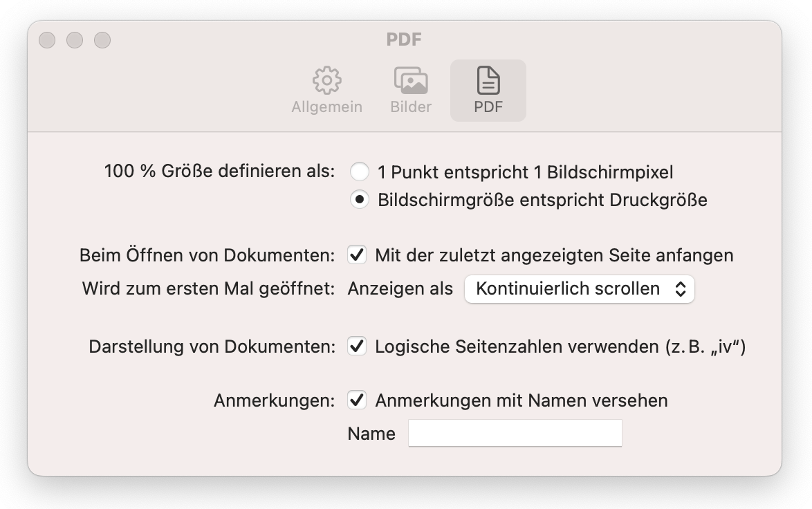Toggle the "Anmerkungen mit Namen versehen" checkbox
Image resolution: width=812 pixels, height=509 pixels.
[x=357, y=400]
